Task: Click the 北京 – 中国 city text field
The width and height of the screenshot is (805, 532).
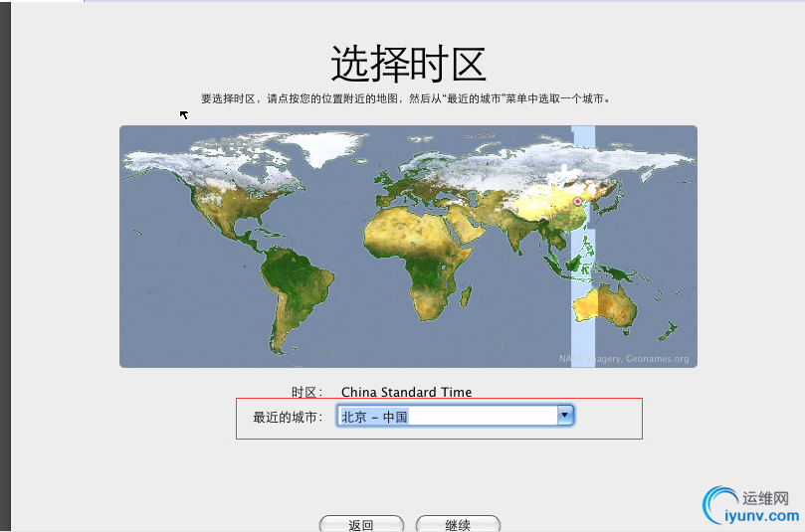Action: [447, 416]
